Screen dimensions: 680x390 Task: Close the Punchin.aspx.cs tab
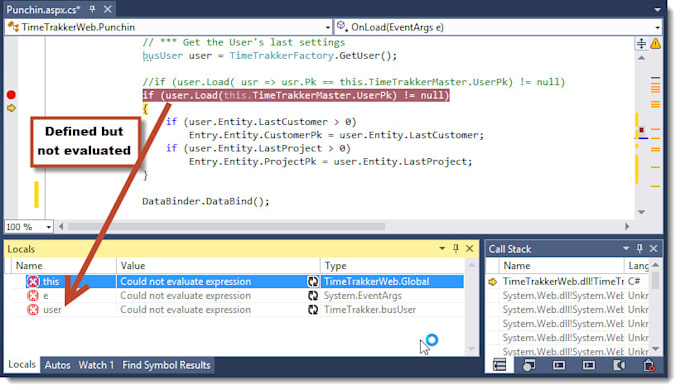(108, 9)
